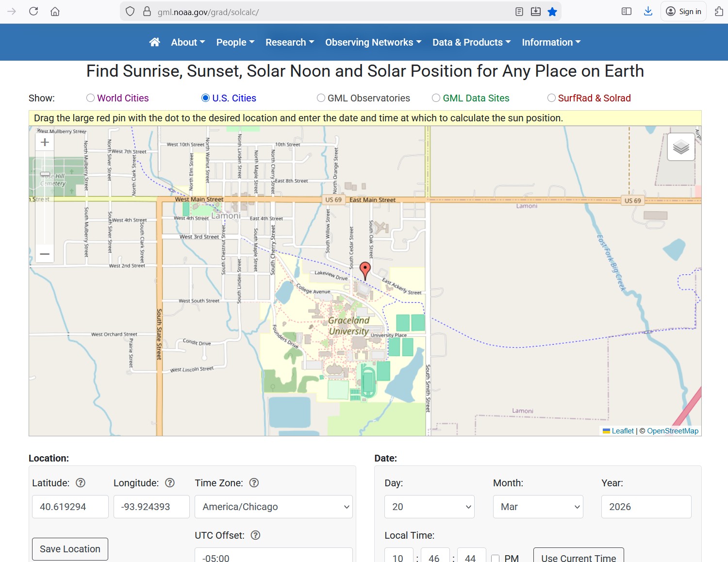Click the Save Location button

coord(70,549)
